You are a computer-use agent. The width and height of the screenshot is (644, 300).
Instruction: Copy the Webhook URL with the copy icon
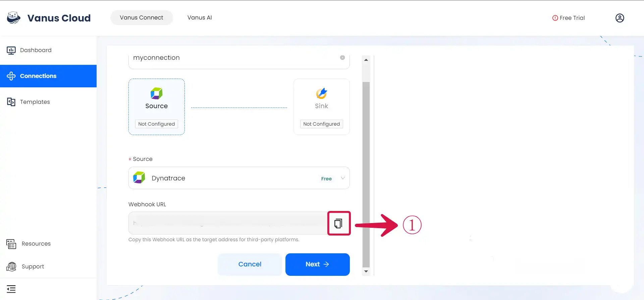[338, 223]
